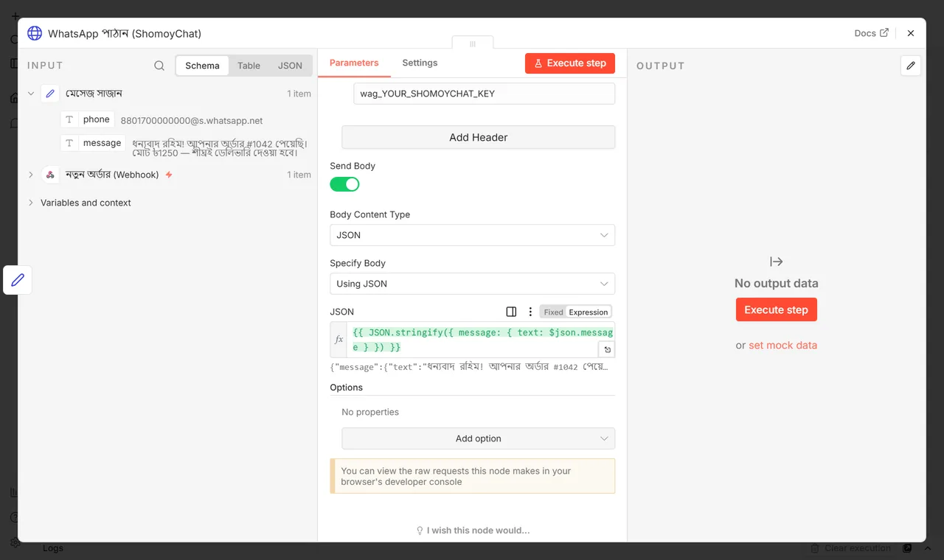Click Execute step in the output panel
944x560 pixels.
tap(776, 309)
